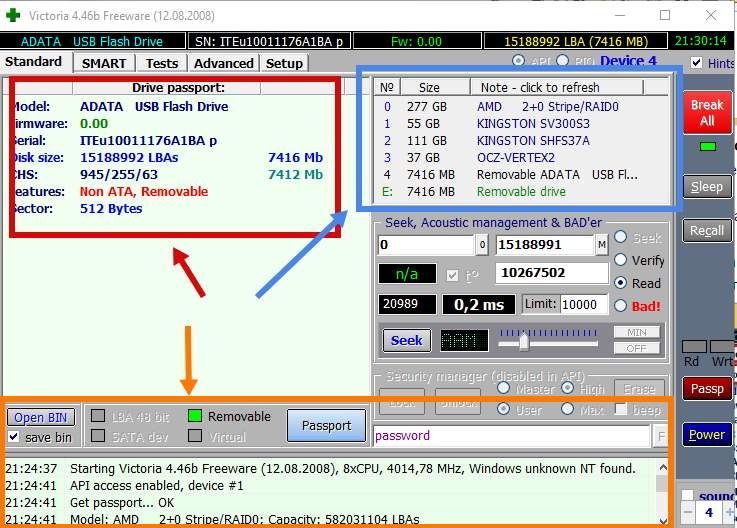This screenshot has width=737, height=528.
Task: Select the Bad! radio option
Action: point(620,306)
